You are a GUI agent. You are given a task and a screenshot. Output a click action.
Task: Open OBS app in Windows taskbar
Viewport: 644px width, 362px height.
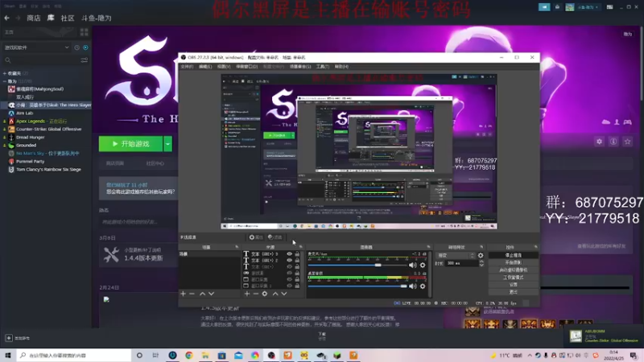pos(271,355)
